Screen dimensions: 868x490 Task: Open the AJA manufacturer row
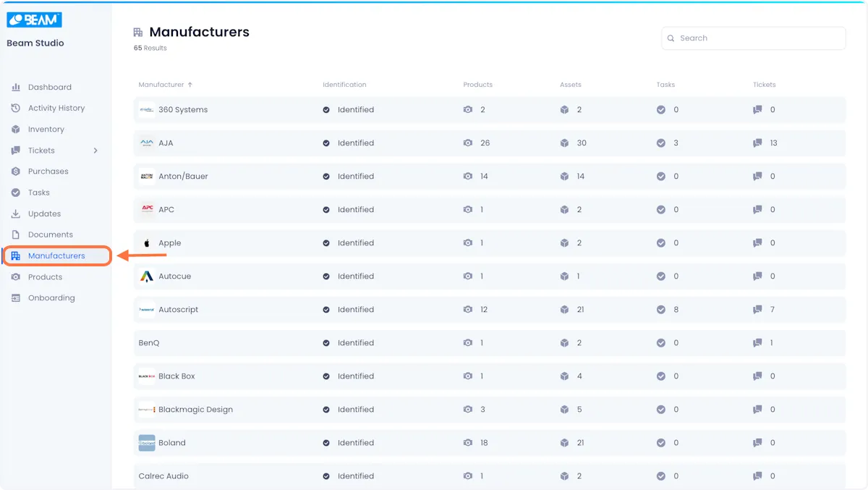click(490, 143)
